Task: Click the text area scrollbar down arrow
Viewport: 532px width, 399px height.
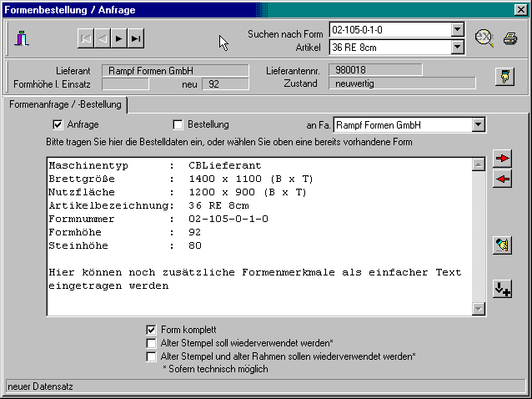Action: [479, 309]
